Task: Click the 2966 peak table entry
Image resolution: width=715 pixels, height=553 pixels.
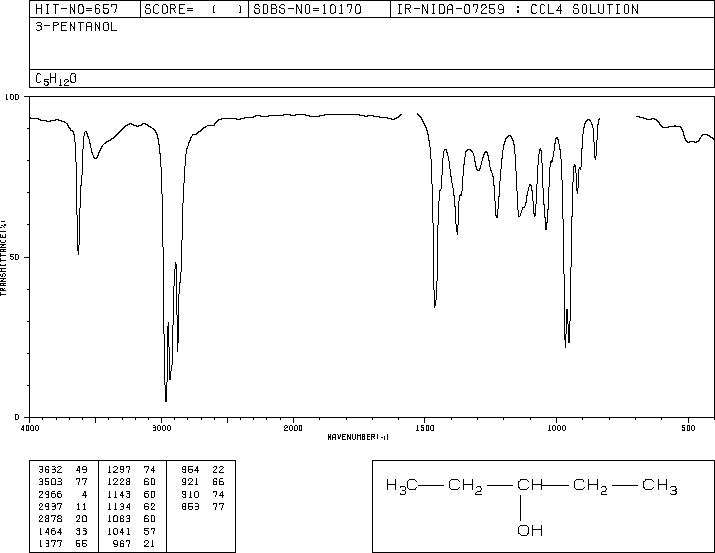Action: [51, 495]
